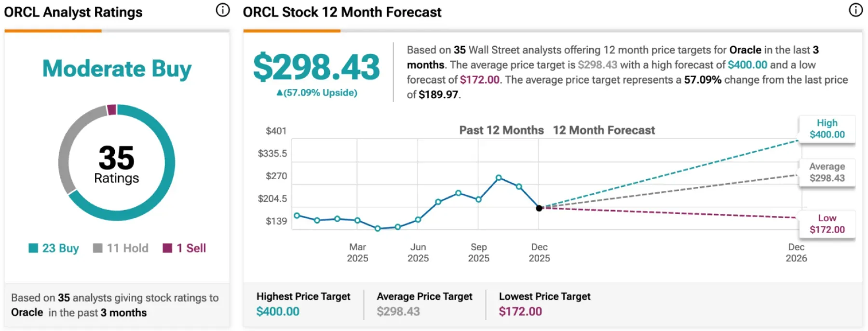
Task: Click the Past 12 Months chart label
Action: (501, 130)
